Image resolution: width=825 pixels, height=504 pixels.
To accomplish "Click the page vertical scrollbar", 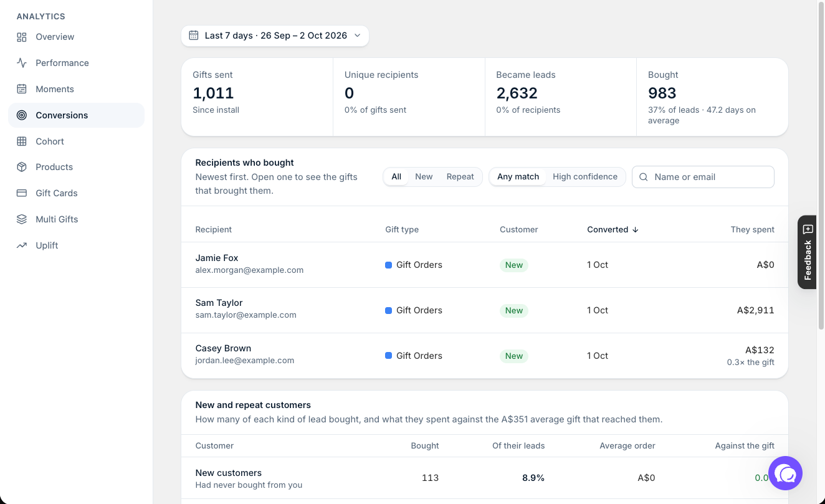I will pos(821,165).
